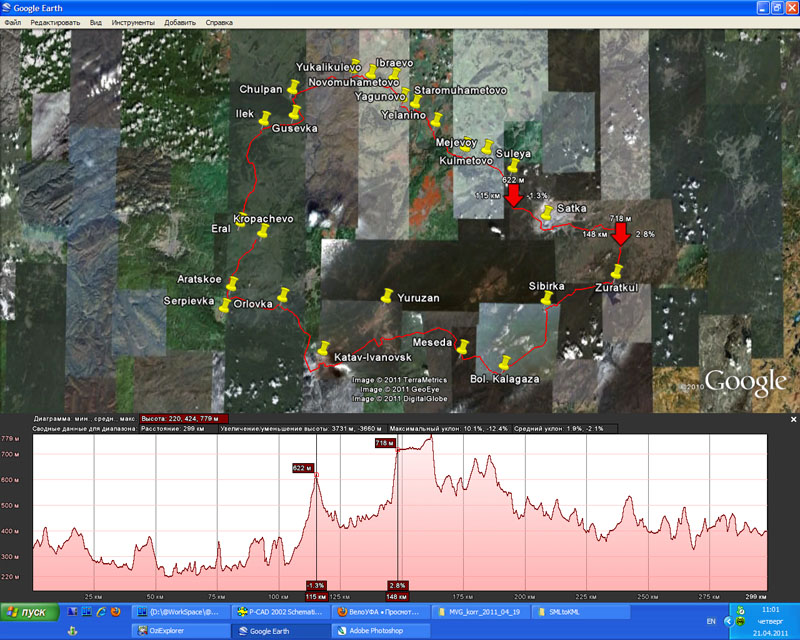
Task: Open the Редактировать menu
Action: (x=55, y=22)
